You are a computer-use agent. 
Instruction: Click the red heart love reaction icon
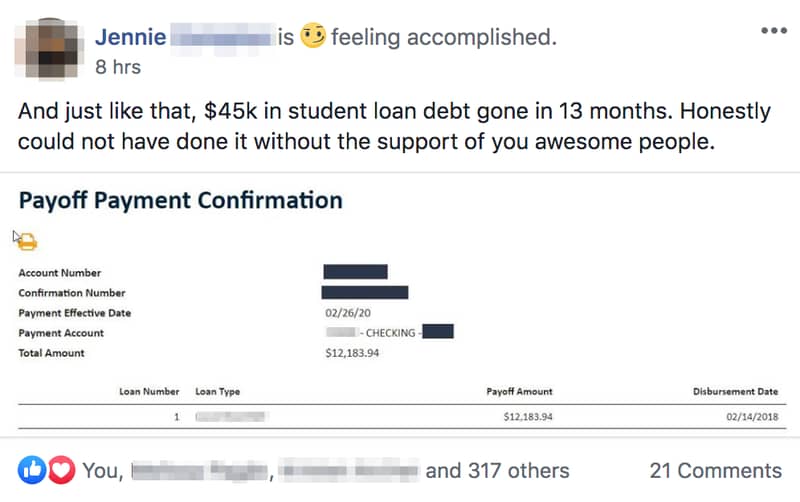coord(59,469)
